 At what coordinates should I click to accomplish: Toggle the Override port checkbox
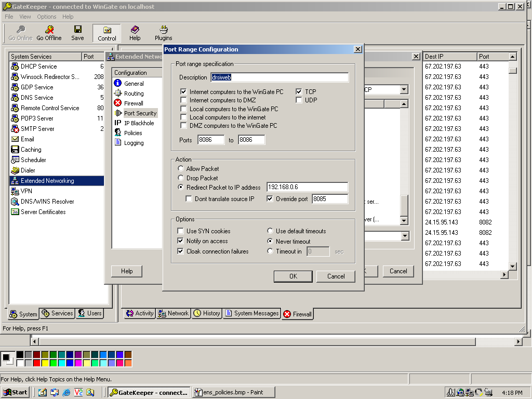tap(270, 199)
